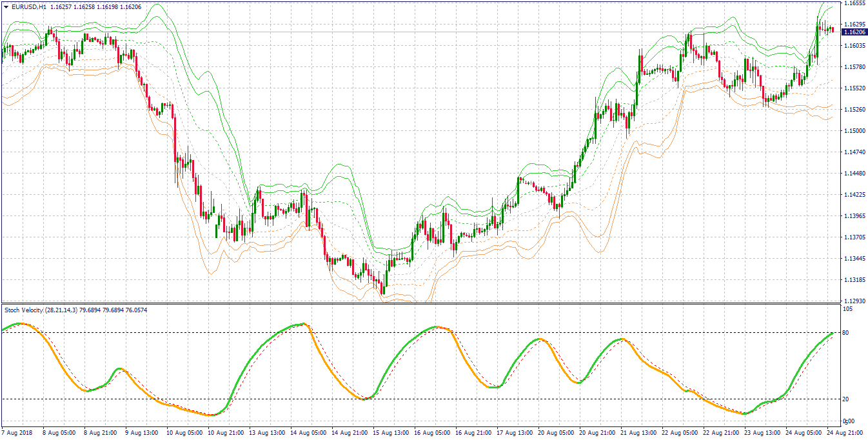Click price scale value 1.16295

point(854,25)
